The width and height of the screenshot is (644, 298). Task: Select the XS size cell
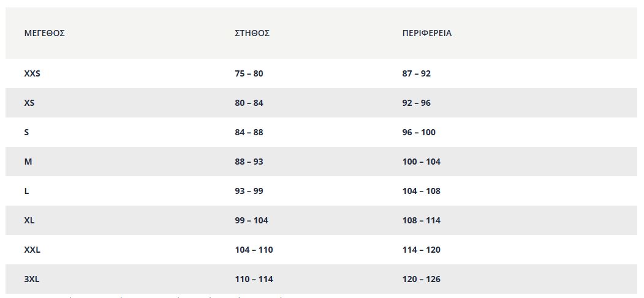tap(29, 103)
